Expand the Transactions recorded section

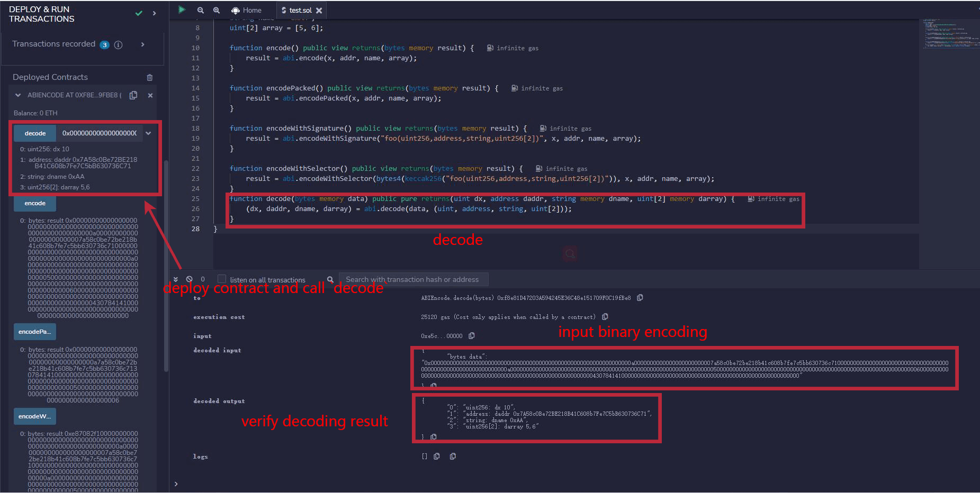click(x=142, y=44)
